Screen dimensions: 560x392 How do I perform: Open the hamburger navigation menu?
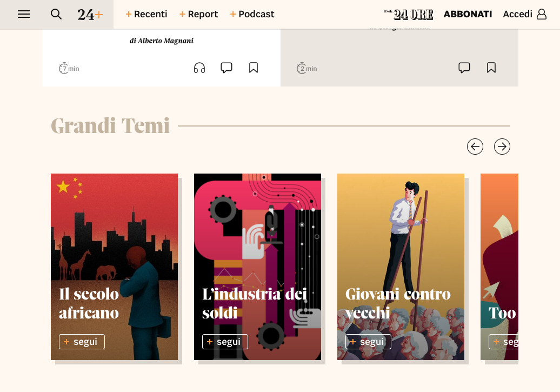[24, 15]
